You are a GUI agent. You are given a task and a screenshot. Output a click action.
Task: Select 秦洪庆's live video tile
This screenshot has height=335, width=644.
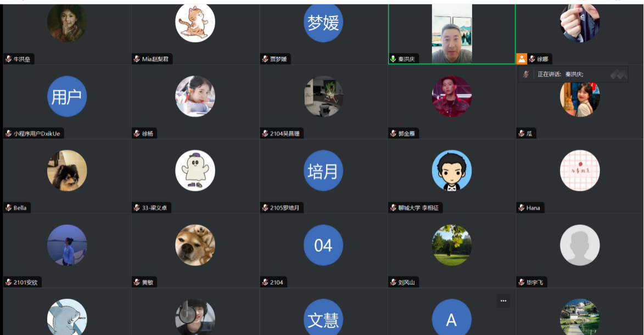[x=452, y=33]
